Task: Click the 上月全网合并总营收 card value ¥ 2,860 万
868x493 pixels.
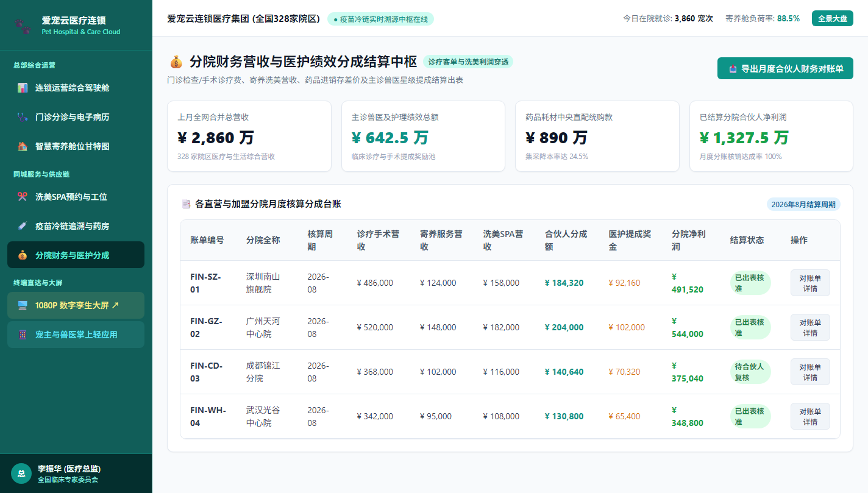Action: pos(216,137)
